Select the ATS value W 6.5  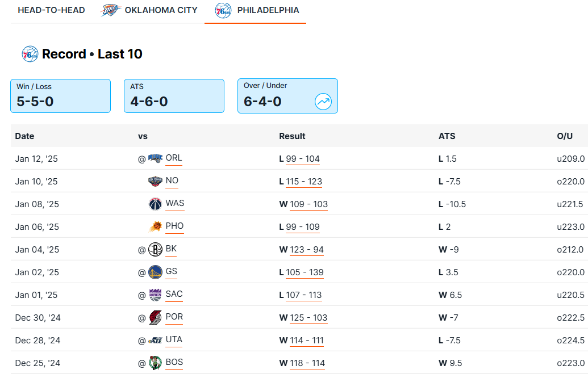point(450,295)
